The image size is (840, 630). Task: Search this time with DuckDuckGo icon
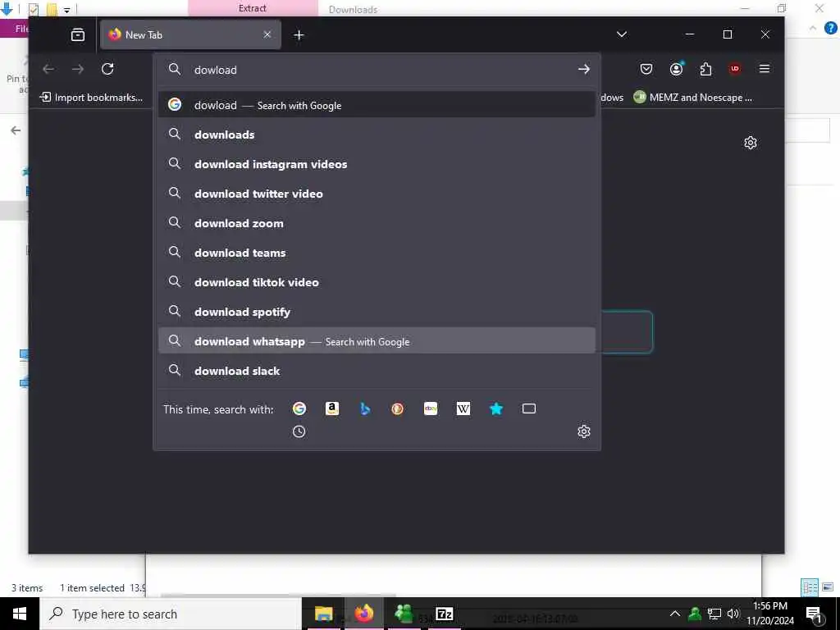coord(398,409)
